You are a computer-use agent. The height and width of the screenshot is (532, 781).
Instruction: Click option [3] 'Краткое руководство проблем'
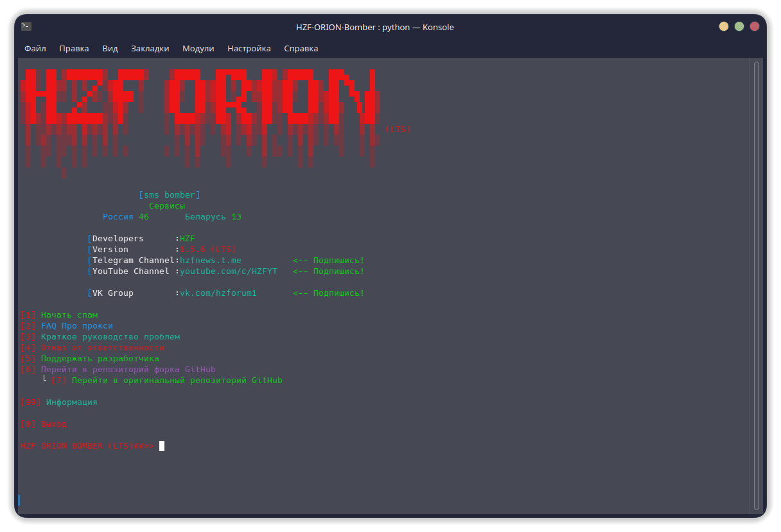pyautogui.click(x=100, y=336)
